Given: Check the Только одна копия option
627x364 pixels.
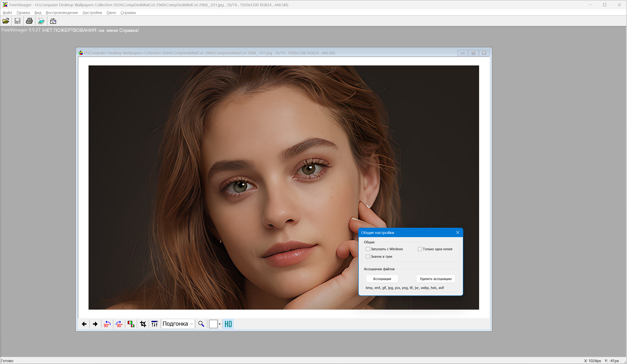Looking at the screenshot, I should (420, 249).
